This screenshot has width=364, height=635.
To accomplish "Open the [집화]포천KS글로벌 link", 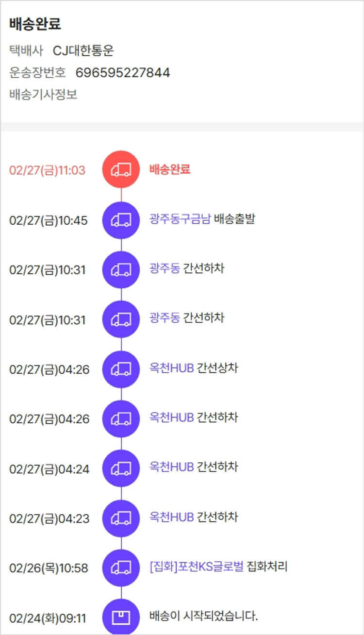I will click(x=197, y=567).
